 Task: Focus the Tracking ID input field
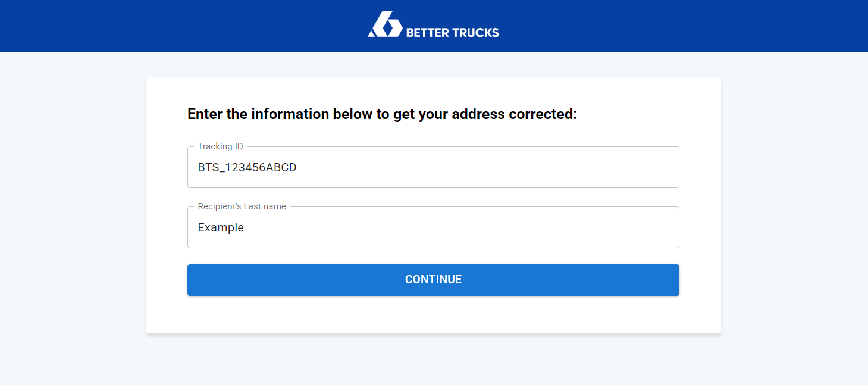[433, 168]
